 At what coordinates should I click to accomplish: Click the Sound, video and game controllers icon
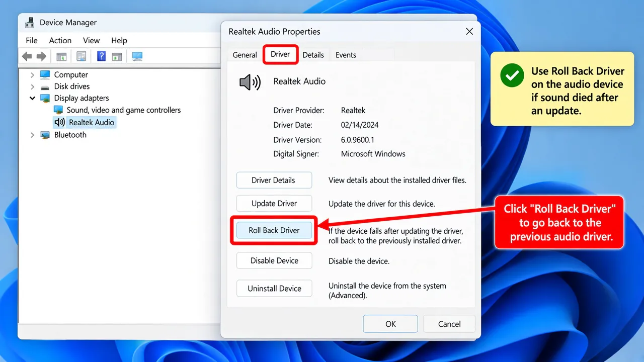(x=58, y=110)
